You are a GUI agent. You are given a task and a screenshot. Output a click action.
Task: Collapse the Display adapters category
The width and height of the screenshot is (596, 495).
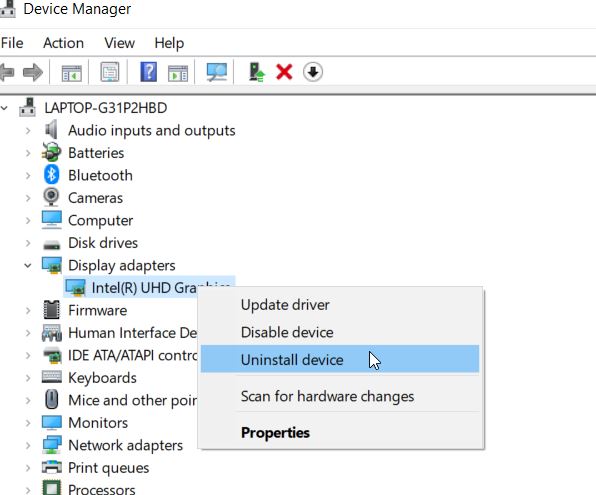pos(28,265)
